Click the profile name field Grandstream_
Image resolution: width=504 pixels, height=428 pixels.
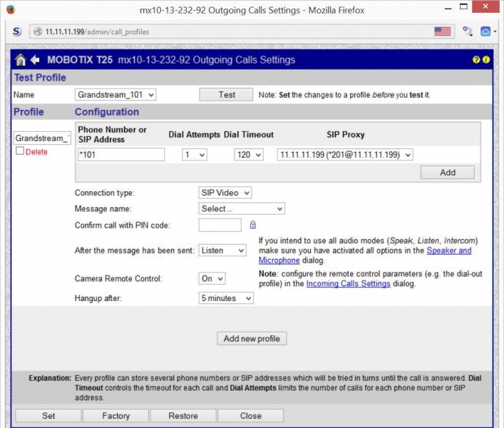[x=42, y=138]
